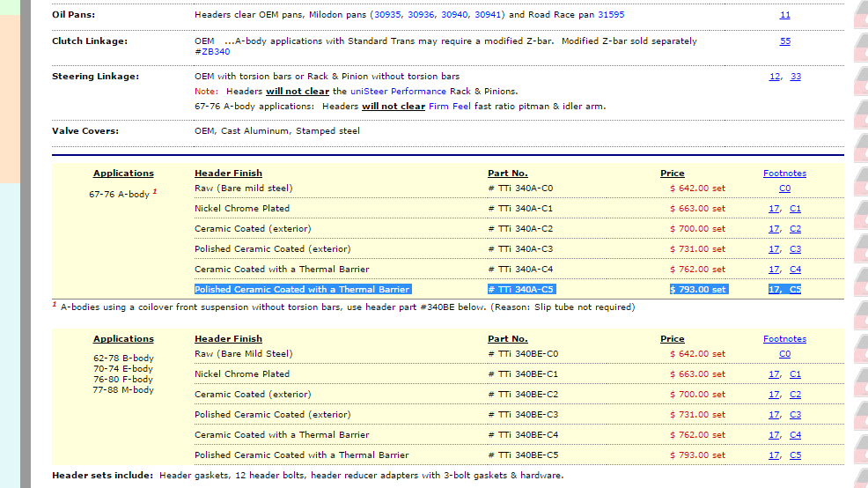
Task: Click highlighted price '$ 793.00 set'
Action: [x=699, y=290]
